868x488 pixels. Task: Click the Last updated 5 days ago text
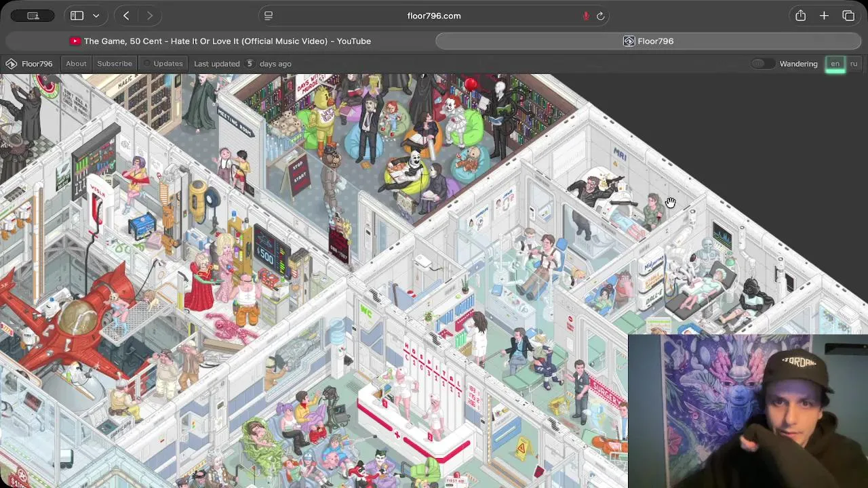243,64
